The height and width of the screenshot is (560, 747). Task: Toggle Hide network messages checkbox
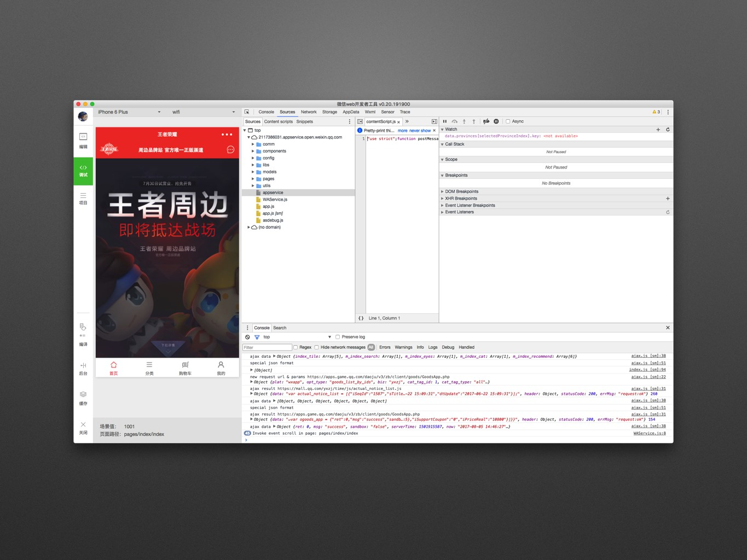pyautogui.click(x=316, y=347)
